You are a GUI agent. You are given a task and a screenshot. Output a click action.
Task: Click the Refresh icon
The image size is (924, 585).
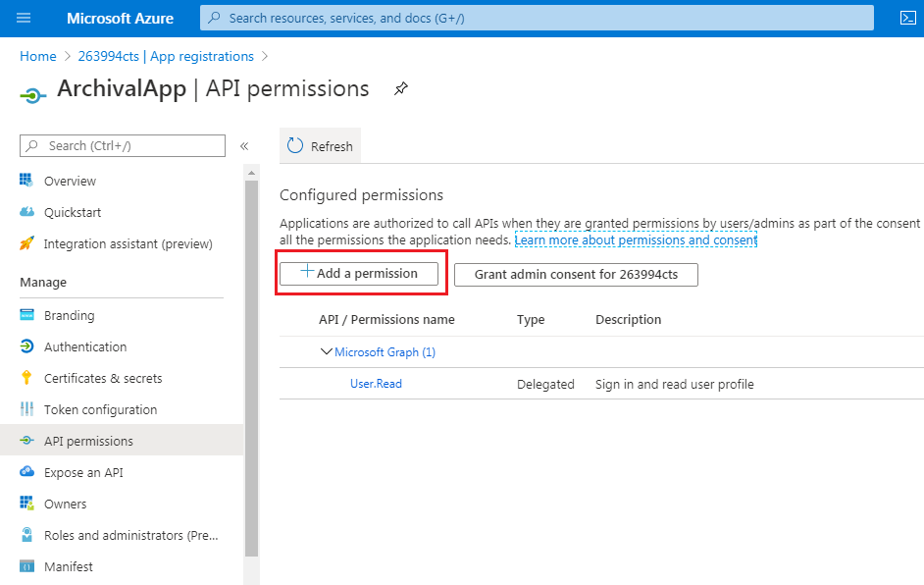[x=294, y=145]
